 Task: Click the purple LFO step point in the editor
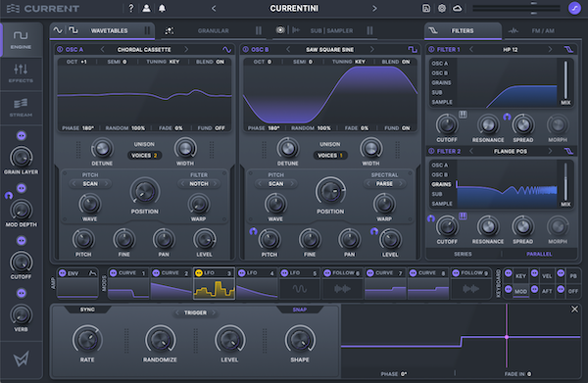(507, 337)
